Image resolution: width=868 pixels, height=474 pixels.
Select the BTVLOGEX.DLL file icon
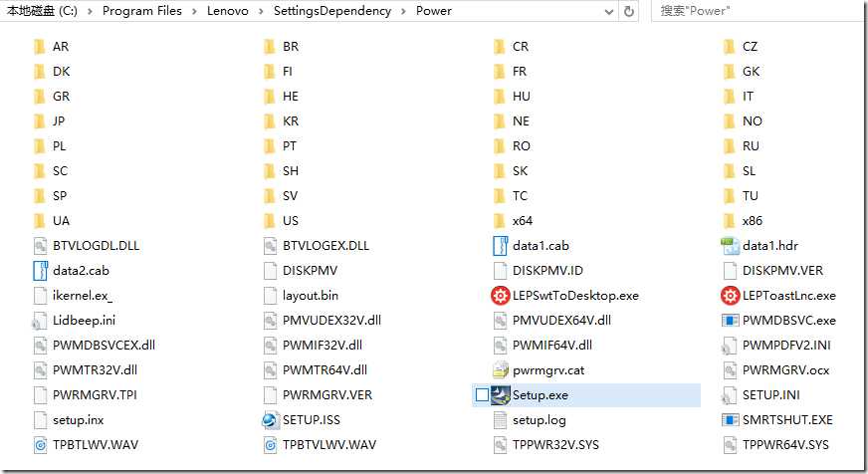(x=270, y=245)
